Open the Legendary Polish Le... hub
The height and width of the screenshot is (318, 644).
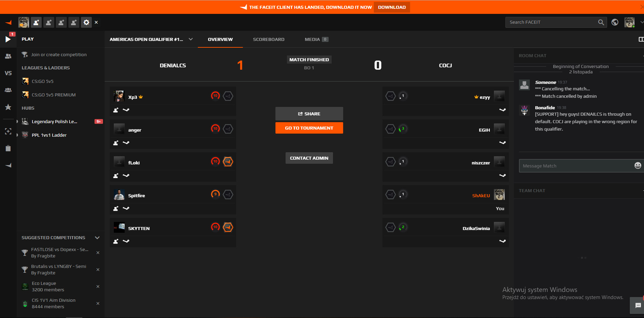click(55, 121)
